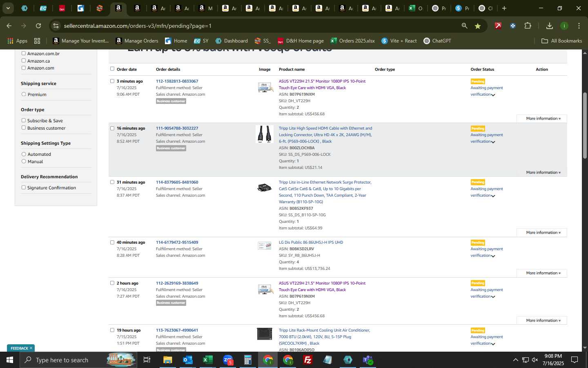
Task: Click the FEEDBACK button close icon
Action: 31,348
